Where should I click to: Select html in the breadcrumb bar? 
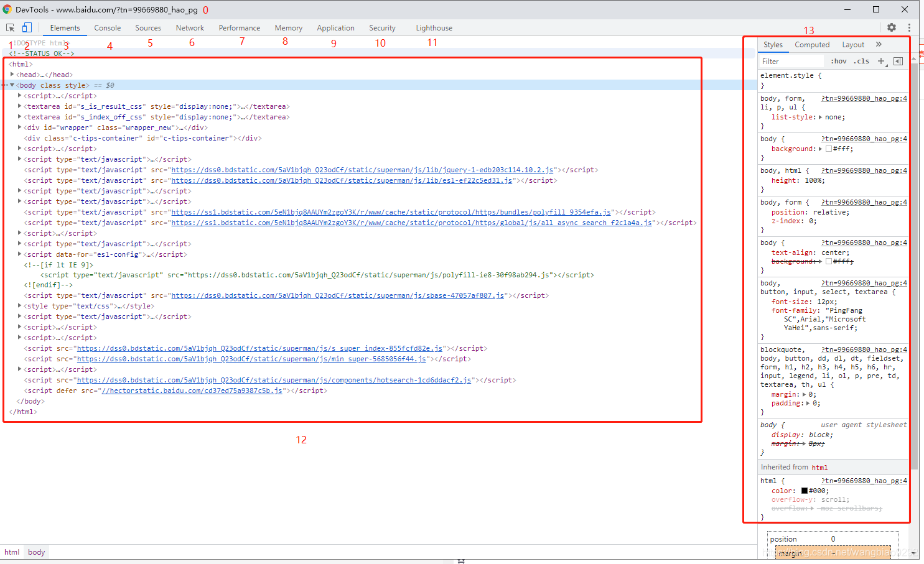pos(12,552)
